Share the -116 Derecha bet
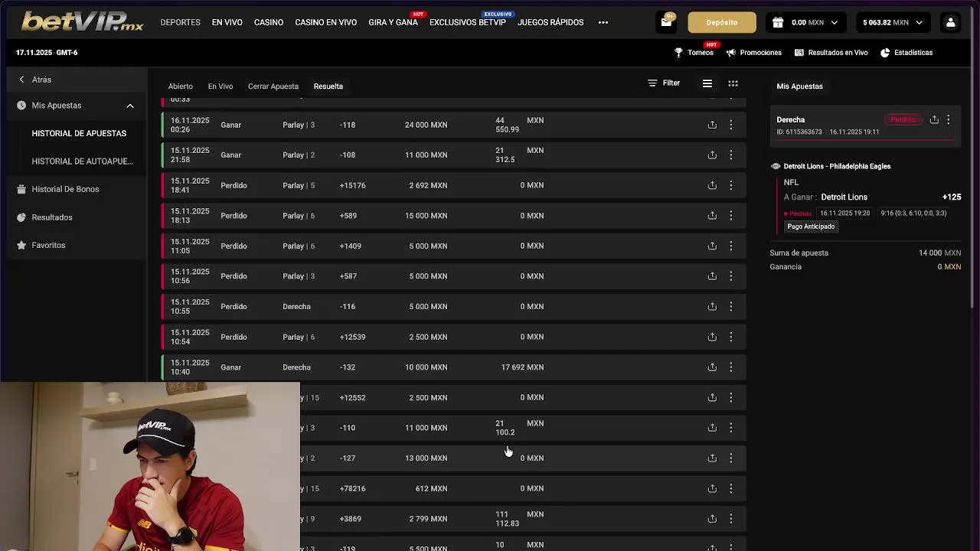This screenshot has height=551, width=980. (x=712, y=306)
